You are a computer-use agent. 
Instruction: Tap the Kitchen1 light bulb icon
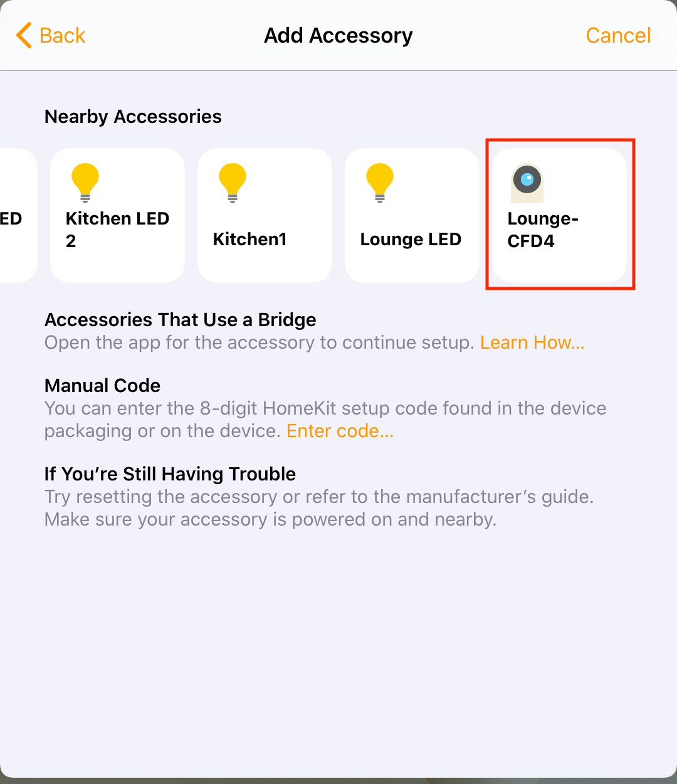coord(233,183)
